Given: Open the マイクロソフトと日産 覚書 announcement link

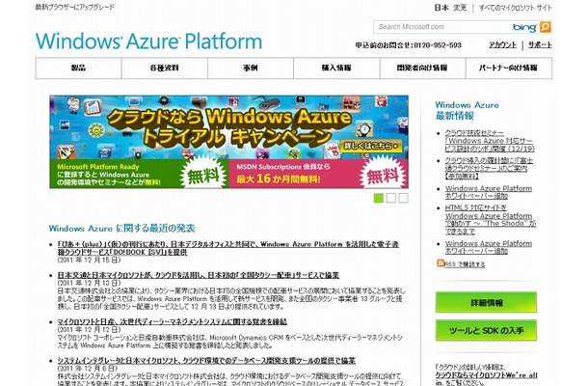Looking at the screenshot, I should click(x=173, y=321).
